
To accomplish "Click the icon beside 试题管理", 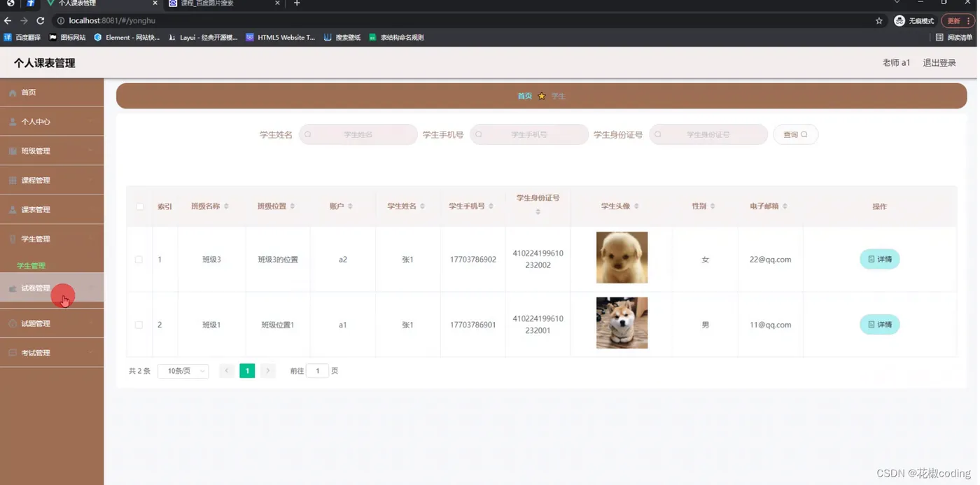I will [13, 324].
